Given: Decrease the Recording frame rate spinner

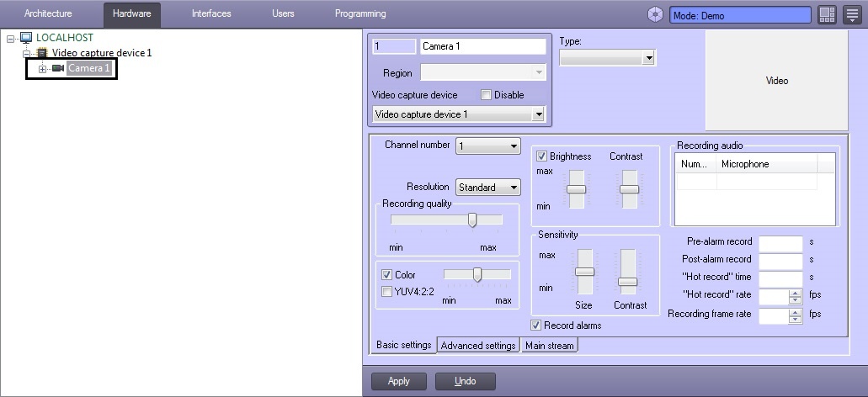Looking at the screenshot, I should (795, 320).
